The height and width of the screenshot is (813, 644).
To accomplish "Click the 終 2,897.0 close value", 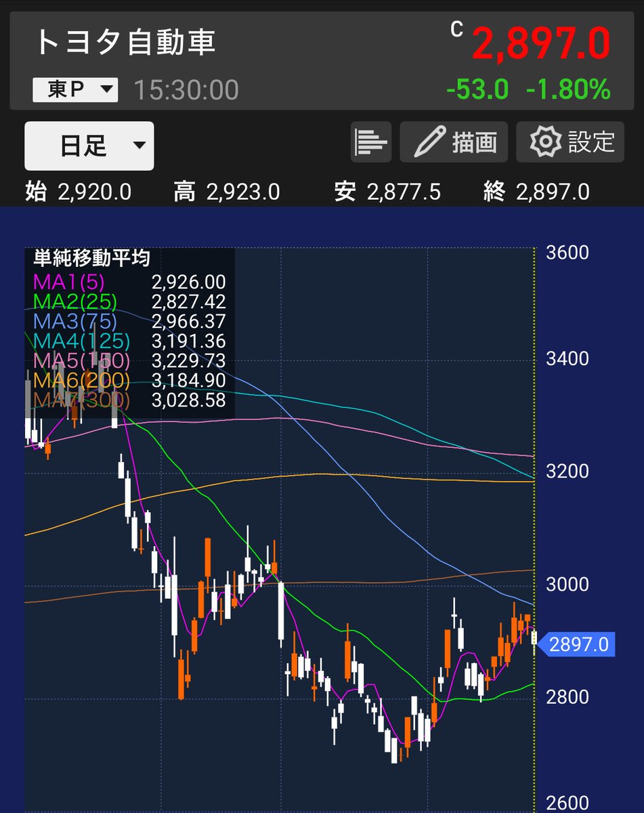I will point(536,192).
